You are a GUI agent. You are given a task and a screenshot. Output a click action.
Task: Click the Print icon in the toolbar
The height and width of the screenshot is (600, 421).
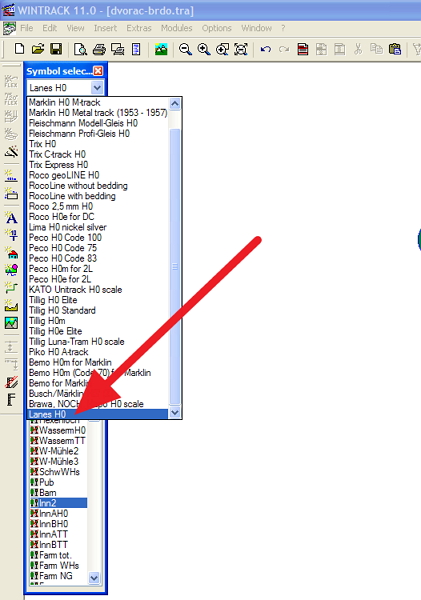[99, 49]
